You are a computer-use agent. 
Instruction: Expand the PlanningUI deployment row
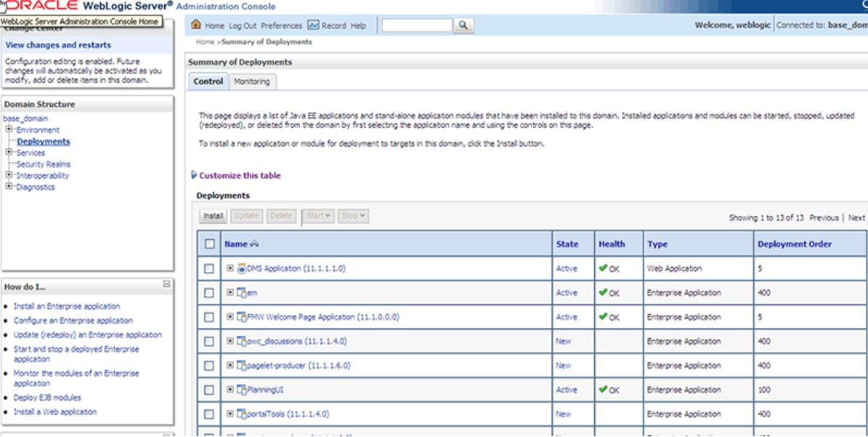point(230,389)
